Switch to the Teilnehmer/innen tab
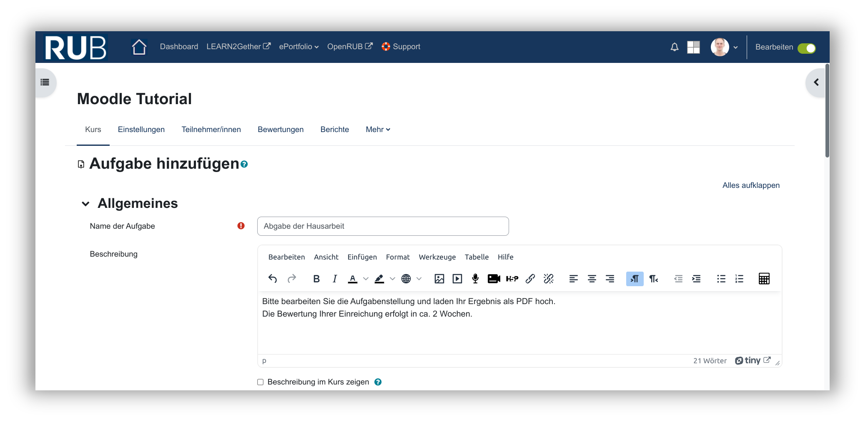This screenshot has height=422, width=868. coord(211,130)
